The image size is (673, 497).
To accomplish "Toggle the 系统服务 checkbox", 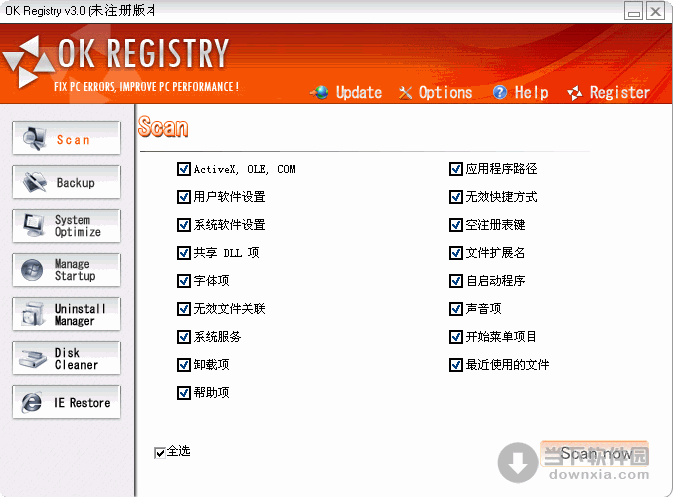I will [184, 337].
